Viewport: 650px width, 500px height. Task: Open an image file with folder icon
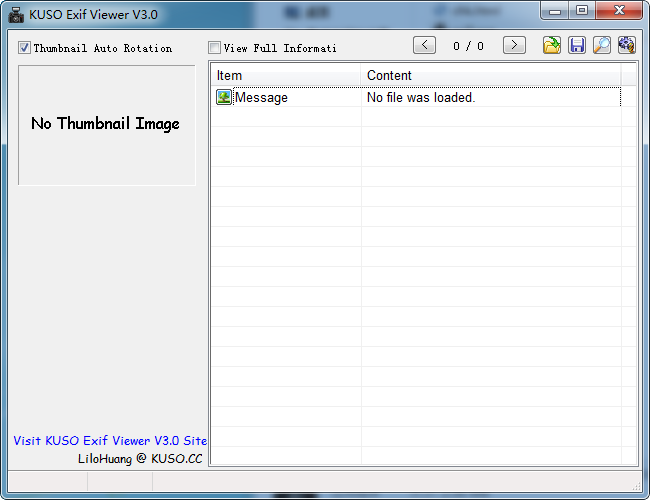[552, 45]
